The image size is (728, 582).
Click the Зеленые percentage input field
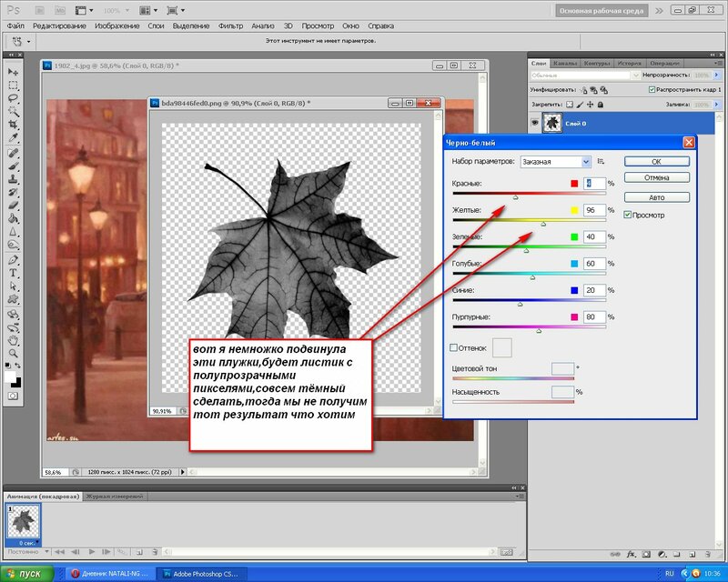(594, 236)
